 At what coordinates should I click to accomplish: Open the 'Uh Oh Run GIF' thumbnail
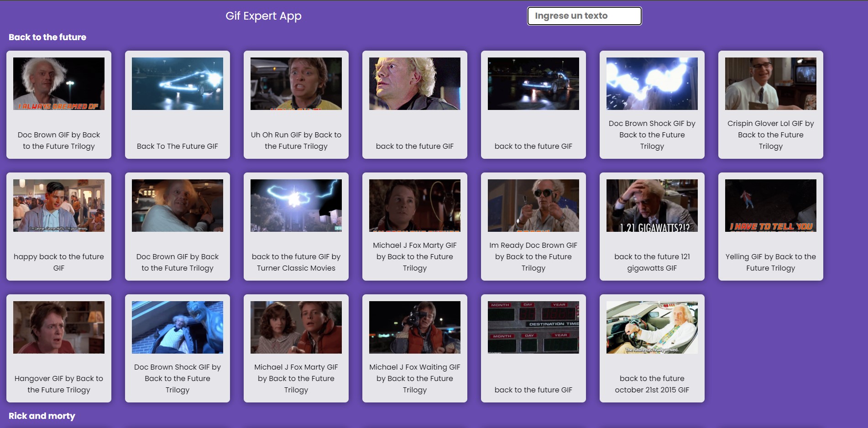click(x=296, y=84)
